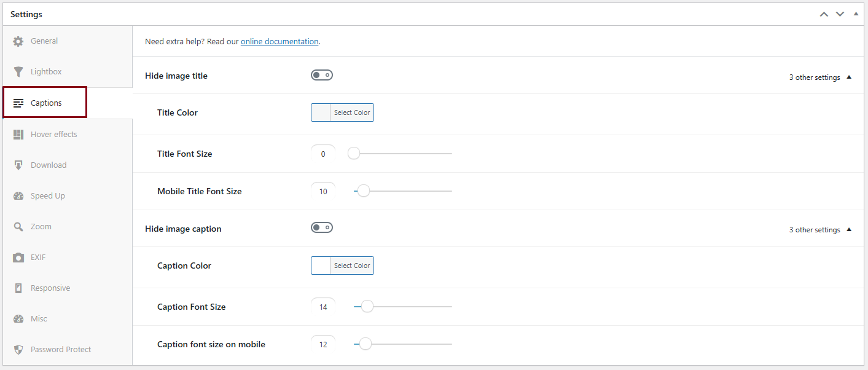Switch to the Misc tab
Screen dimensions: 868x370
pyautogui.click(x=39, y=319)
